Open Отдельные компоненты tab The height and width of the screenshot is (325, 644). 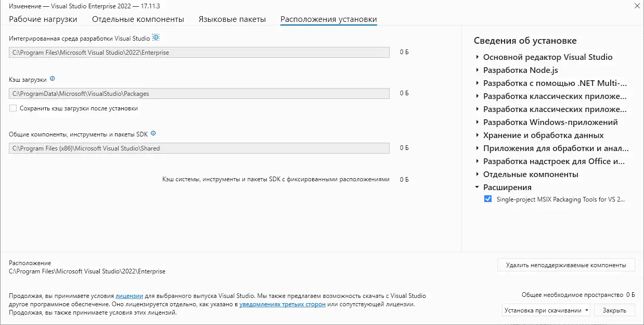pyautogui.click(x=138, y=19)
